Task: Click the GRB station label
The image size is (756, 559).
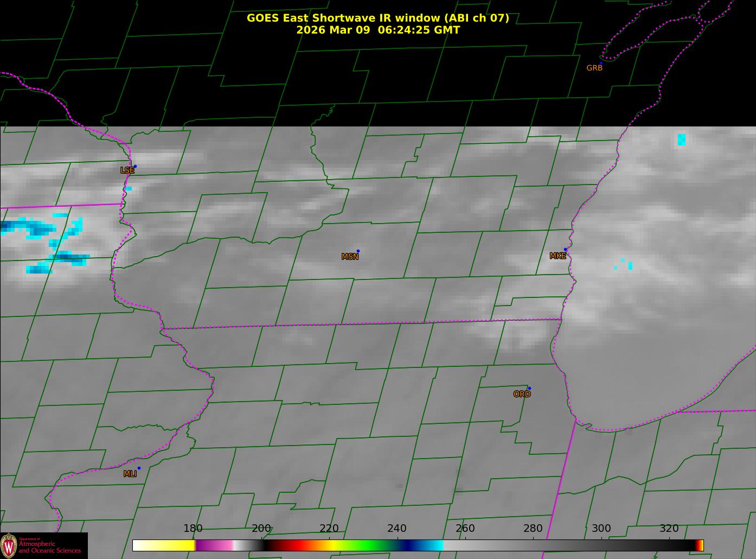Action: point(594,68)
